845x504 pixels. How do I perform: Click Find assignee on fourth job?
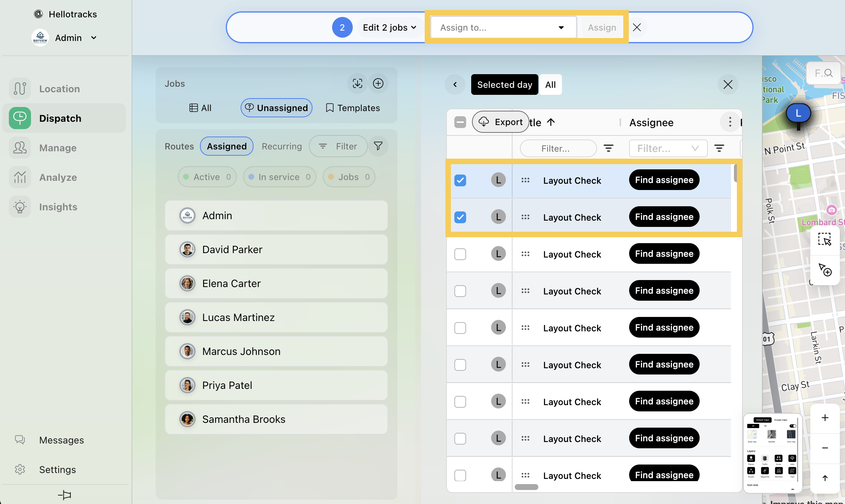pyautogui.click(x=664, y=291)
